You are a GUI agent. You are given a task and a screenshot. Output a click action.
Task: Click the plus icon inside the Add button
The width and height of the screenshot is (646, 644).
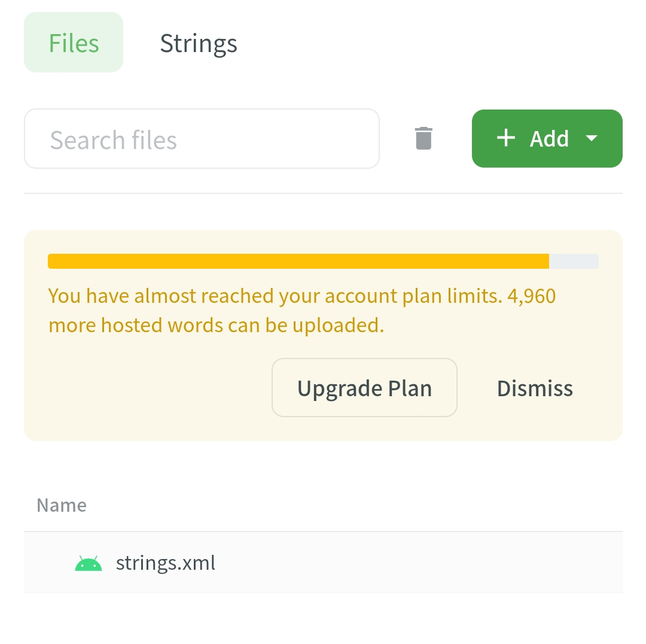[505, 138]
